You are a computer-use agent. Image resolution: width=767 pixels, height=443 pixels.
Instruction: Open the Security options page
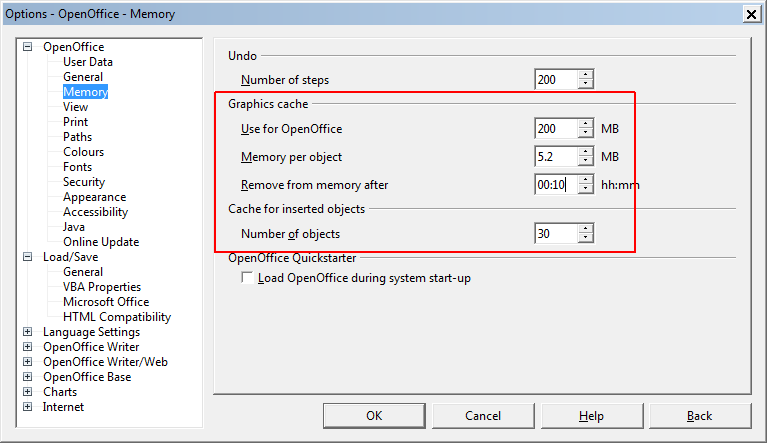click(x=84, y=182)
